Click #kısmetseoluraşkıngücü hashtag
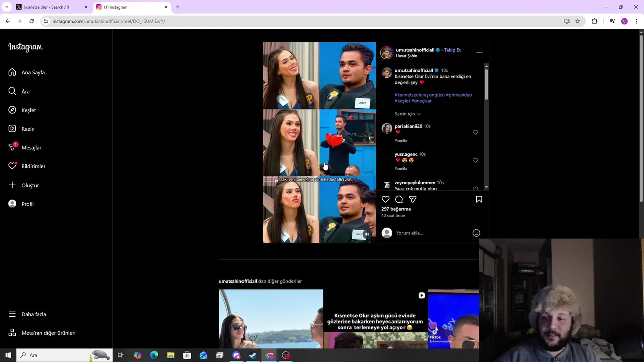Viewport: 644px width, 362px height. pyautogui.click(x=420, y=95)
